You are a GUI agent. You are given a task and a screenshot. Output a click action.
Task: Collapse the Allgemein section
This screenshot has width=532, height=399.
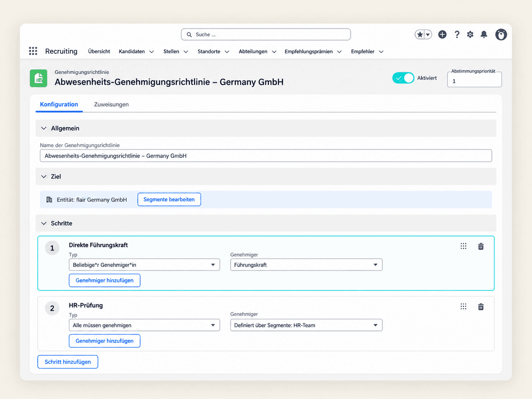point(44,128)
